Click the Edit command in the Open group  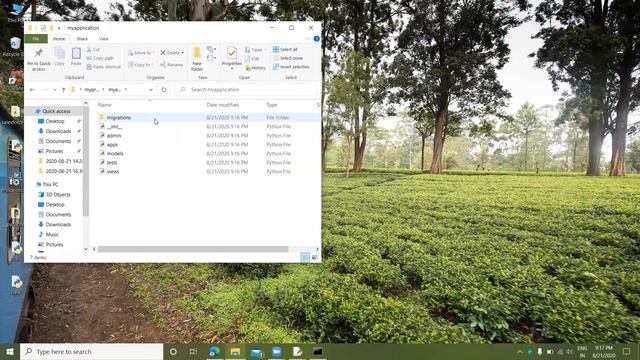click(252, 59)
